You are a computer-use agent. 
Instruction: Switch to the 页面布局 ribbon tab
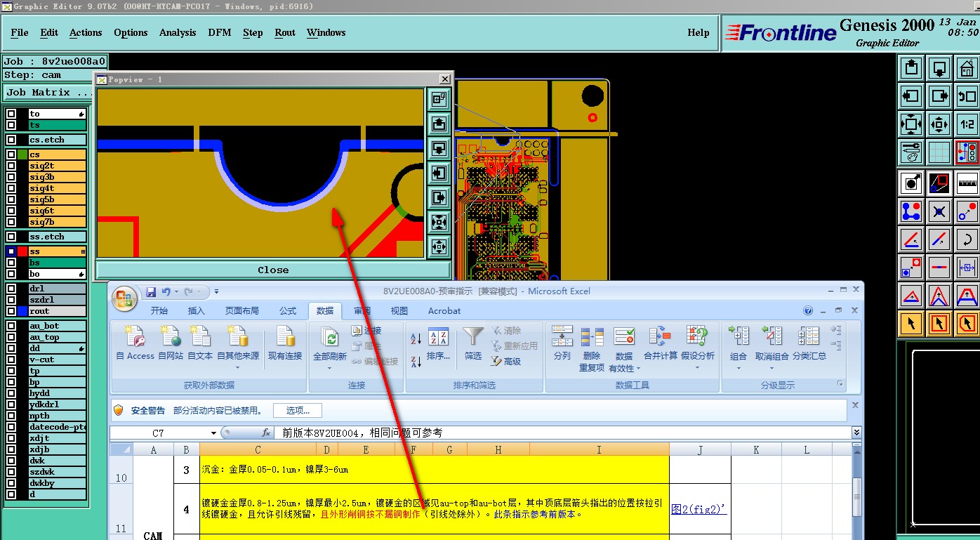point(241,310)
